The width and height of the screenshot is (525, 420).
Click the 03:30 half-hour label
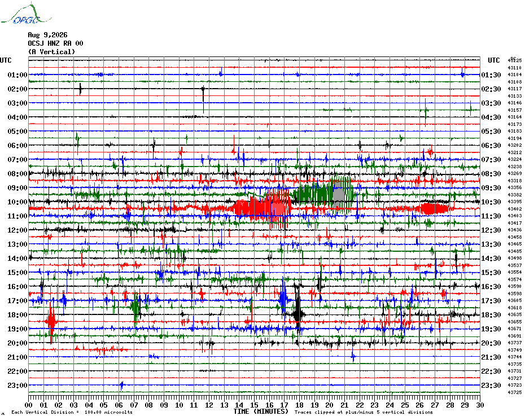click(491, 103)
